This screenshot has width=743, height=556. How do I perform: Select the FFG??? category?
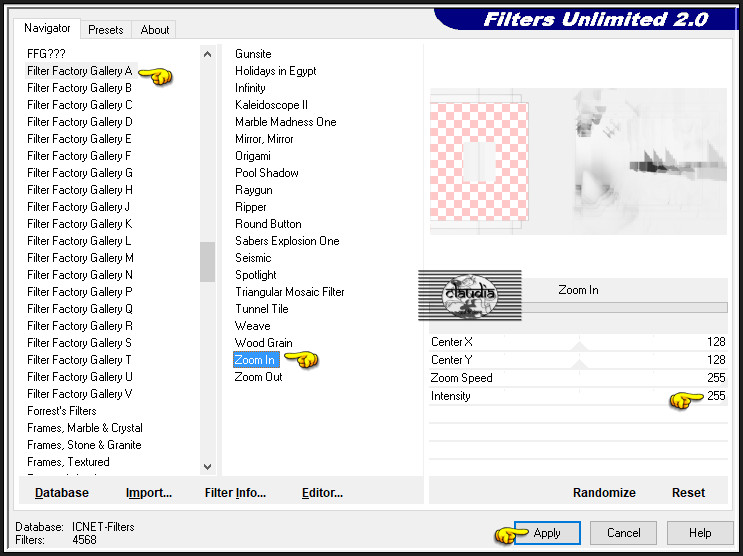(x=46, y=54)
